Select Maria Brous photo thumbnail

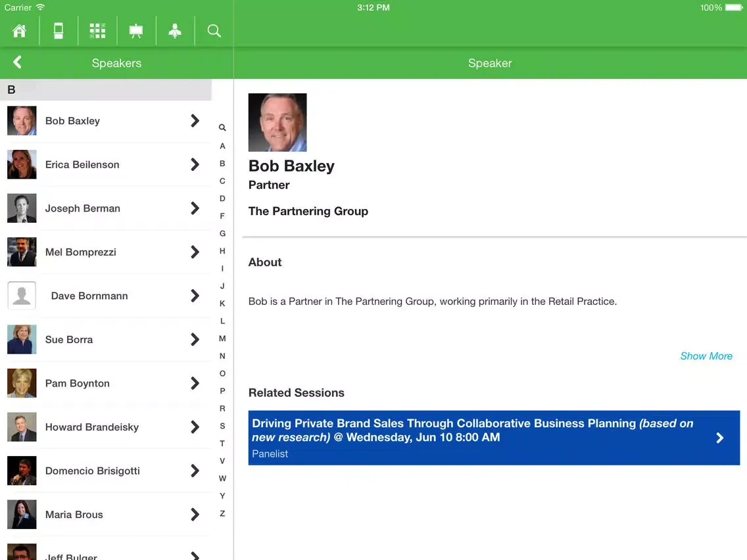pos(22,514)
